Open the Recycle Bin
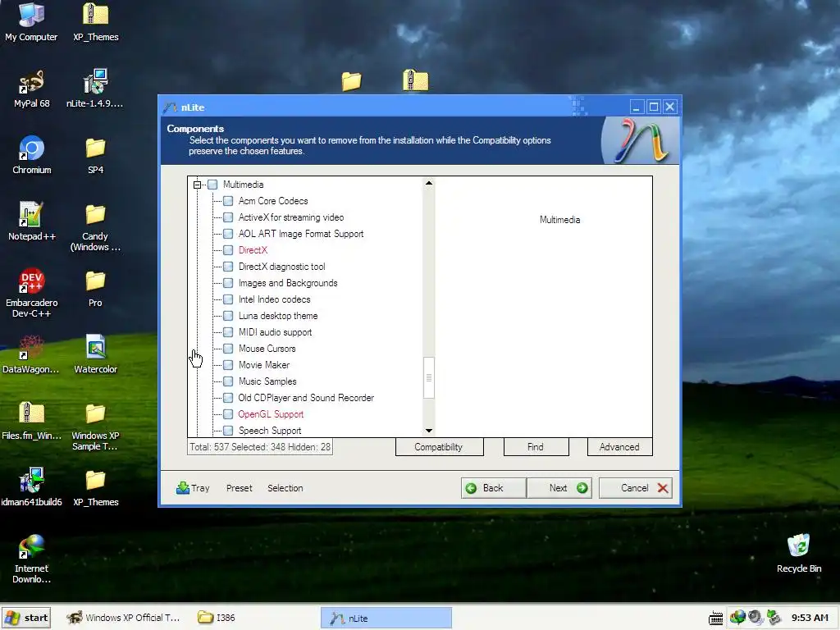This screenshot has width=840, height=630. pyautogui.click(x=799, y=554)
